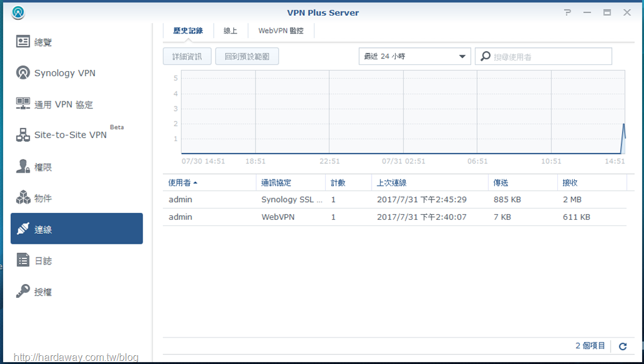The image size is (644, 364).
Task: Click the 885 KB sent value
Action: (x=508, y=200)
